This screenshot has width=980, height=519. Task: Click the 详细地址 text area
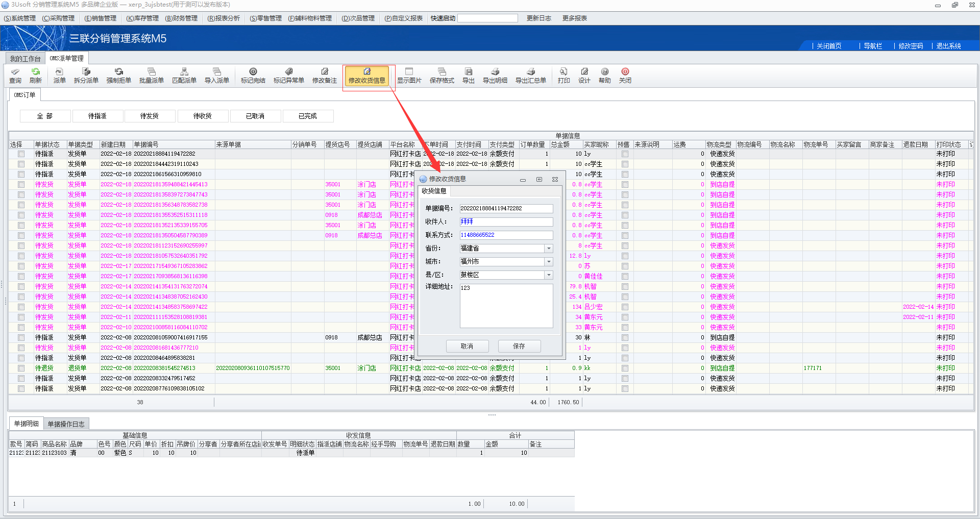click(506, 306)
